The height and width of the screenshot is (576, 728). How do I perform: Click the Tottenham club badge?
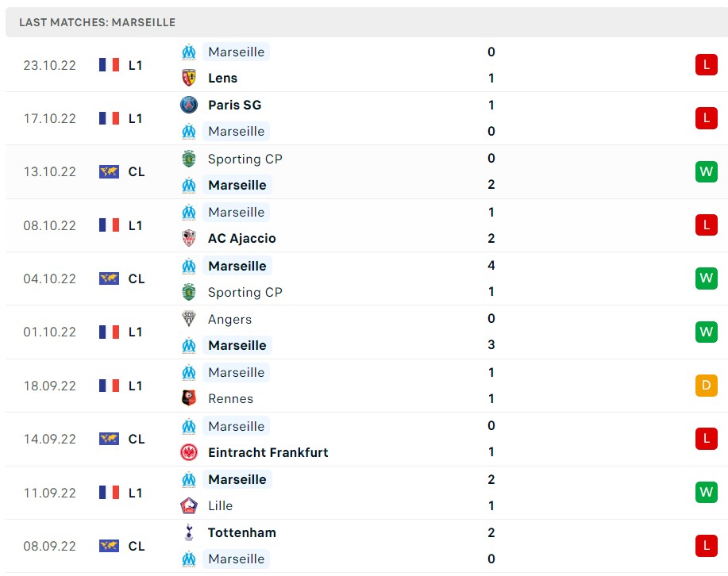[188, 532]
